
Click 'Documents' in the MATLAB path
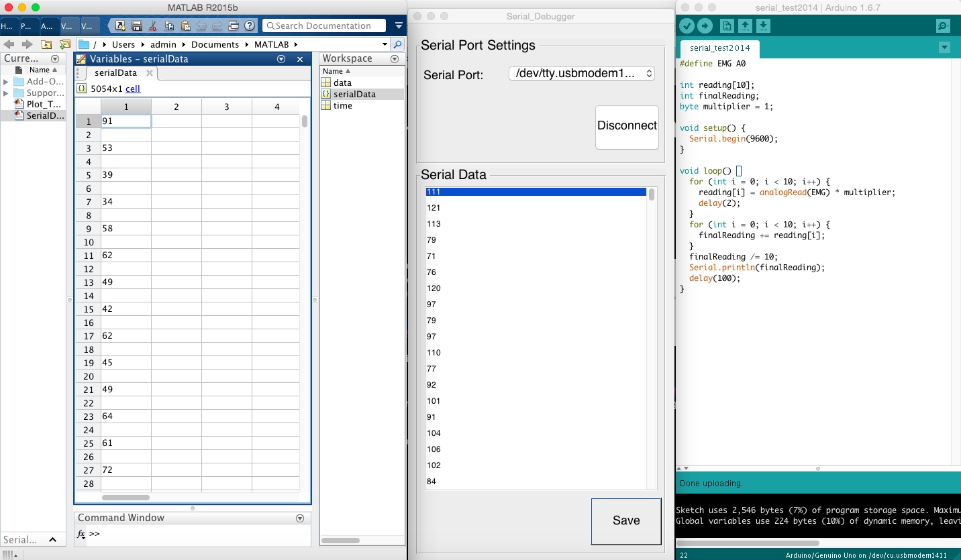click(215, 44)
